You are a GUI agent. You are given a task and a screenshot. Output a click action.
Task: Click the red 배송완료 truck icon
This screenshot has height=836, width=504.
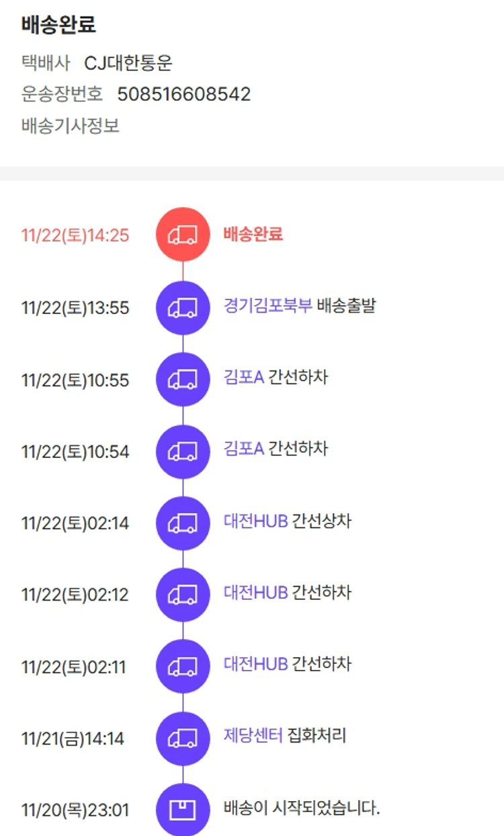point(183,234)
